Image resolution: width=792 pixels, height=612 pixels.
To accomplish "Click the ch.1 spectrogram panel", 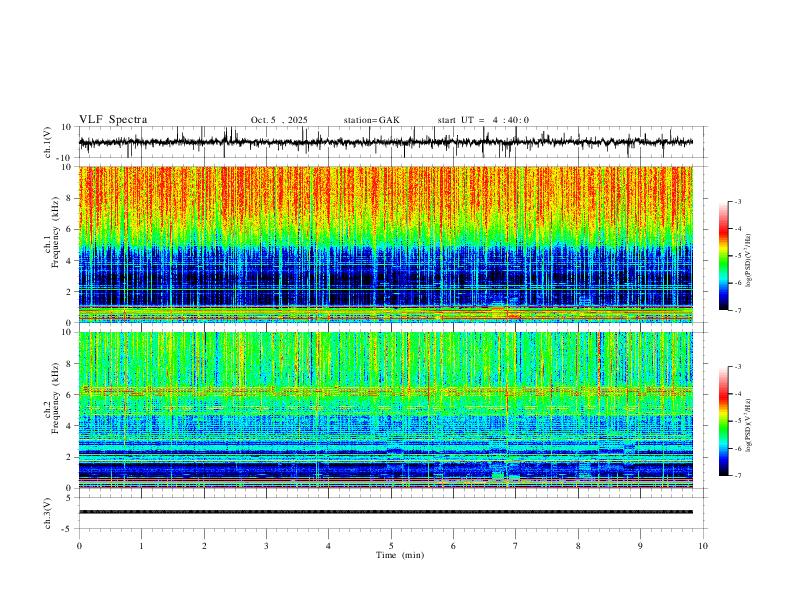I will point(386,244).
